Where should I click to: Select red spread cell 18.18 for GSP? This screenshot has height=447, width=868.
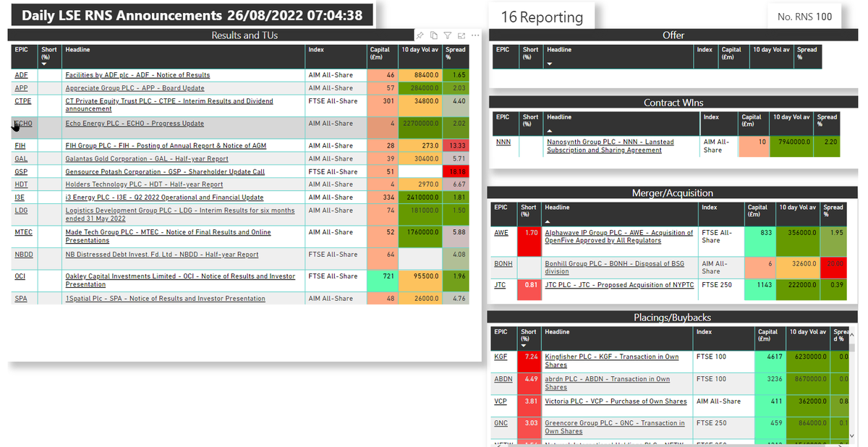point(456,172)
